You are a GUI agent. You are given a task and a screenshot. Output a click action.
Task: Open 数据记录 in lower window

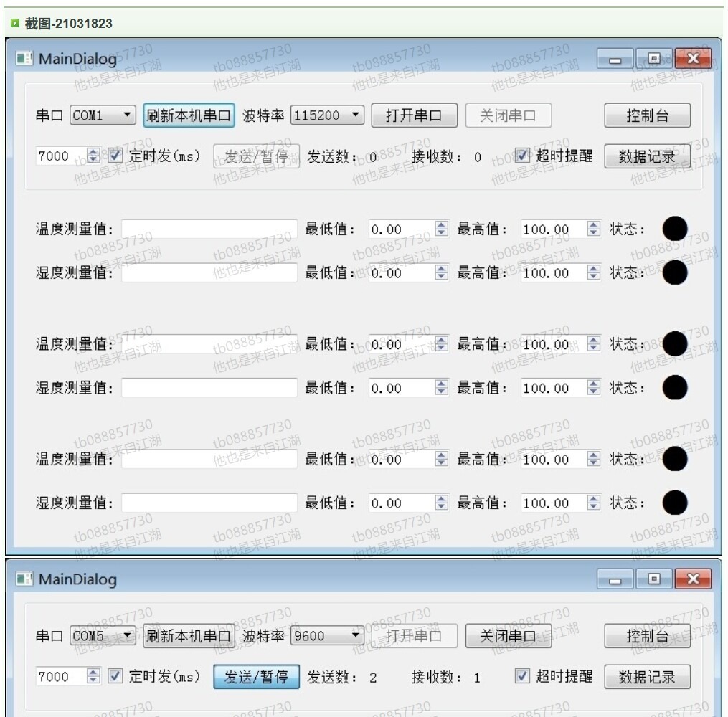pyautogui.click(x=647, y=677)
